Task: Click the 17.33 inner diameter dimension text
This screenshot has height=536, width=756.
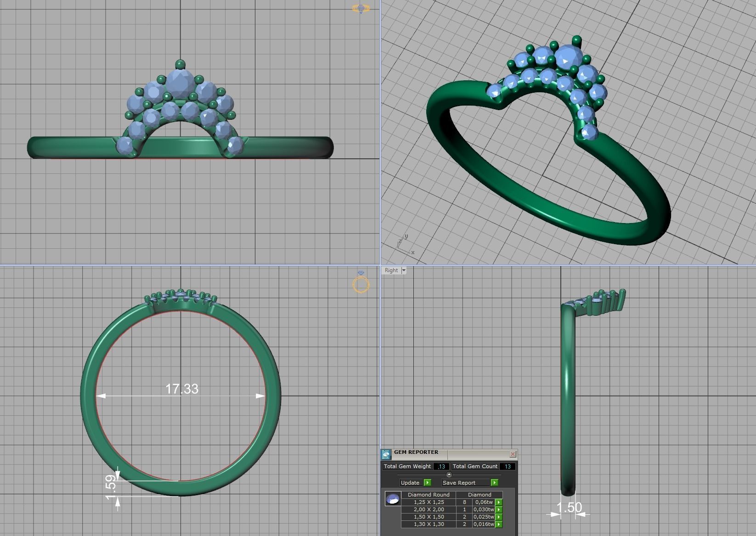Action: (182, 389)
